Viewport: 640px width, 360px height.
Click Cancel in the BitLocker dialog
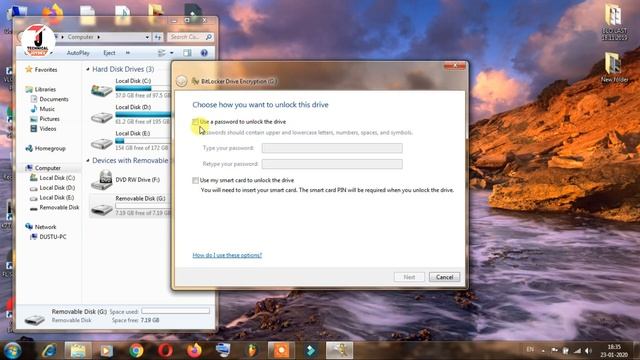pyautogui.click(x=444, y=277)
